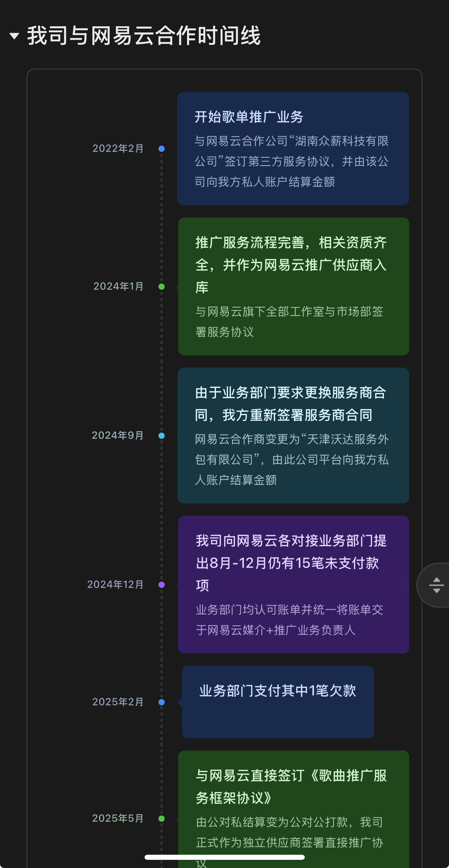Click the 2025年2月 date label
449x868 pixels.
pos(118,702)
